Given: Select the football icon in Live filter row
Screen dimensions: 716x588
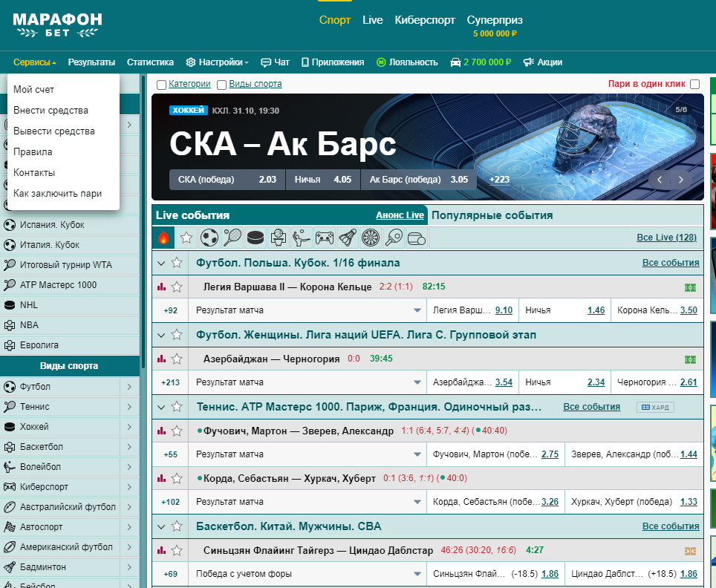Looking at the screenshot, I should pyautogui.click(x=209, y=238).
